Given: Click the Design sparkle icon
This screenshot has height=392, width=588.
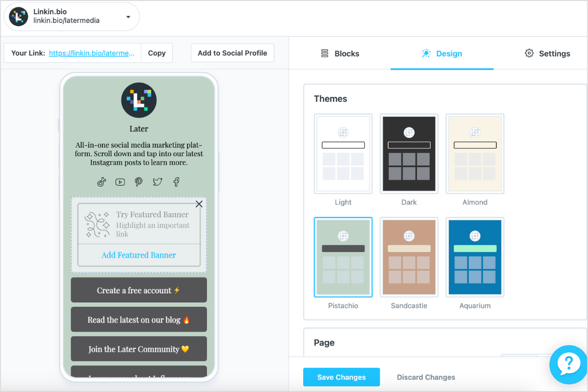Looking at the screenshot, I should [426, 53].
